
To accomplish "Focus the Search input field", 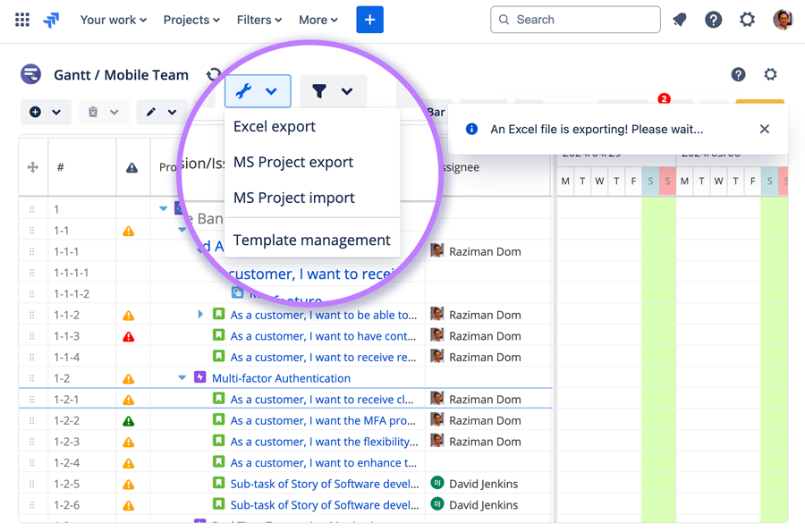I will tap(575, 20).
